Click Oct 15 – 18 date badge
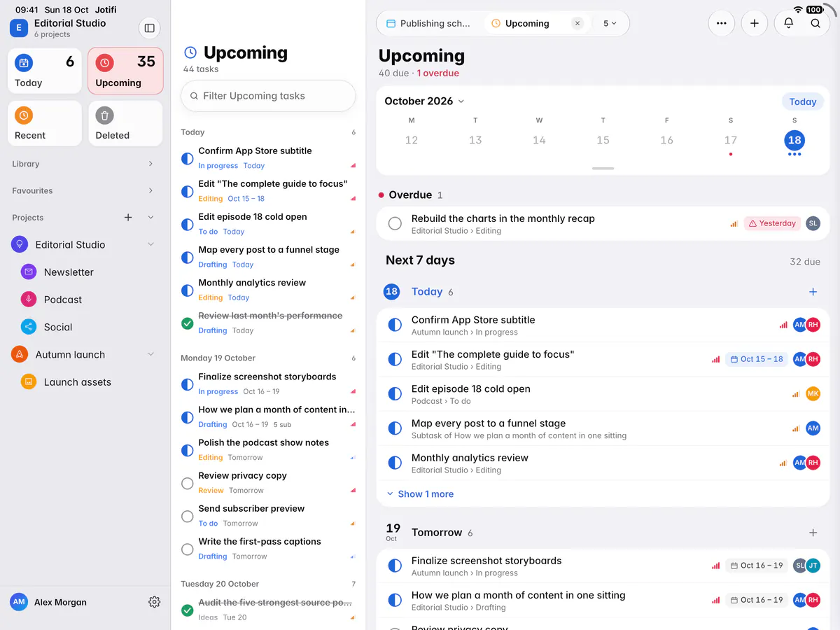This screenshot has height=630, width=840. click(x=757, y=359)
